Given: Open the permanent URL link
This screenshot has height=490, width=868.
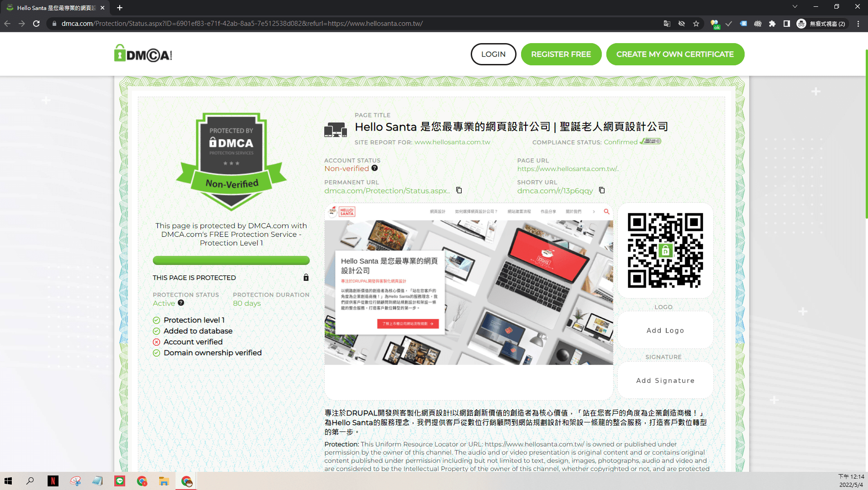Looking at the screenshot, I should tap(387, 191).
